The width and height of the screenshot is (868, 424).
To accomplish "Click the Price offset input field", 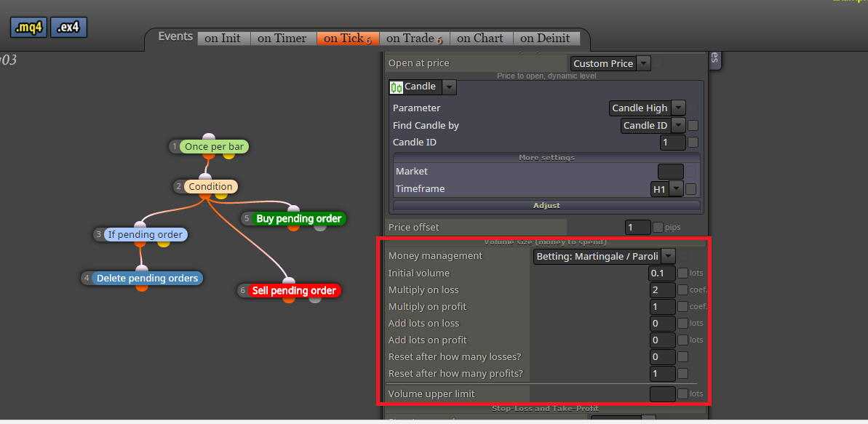I will tap(637, 227).
